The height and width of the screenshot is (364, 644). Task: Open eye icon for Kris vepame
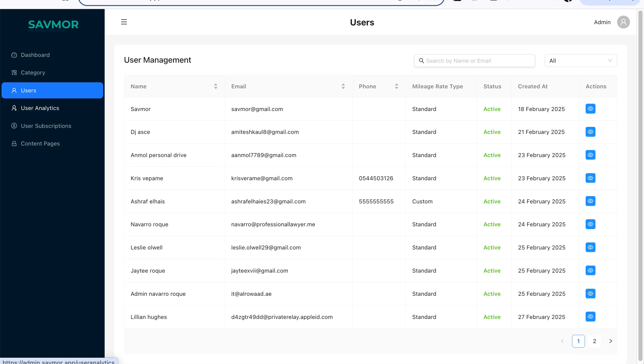[x=590, y=178]
